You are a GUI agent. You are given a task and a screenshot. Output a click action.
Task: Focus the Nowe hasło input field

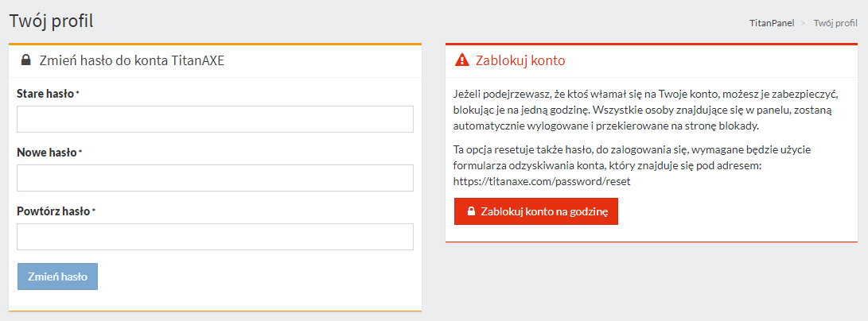(215, 178)
